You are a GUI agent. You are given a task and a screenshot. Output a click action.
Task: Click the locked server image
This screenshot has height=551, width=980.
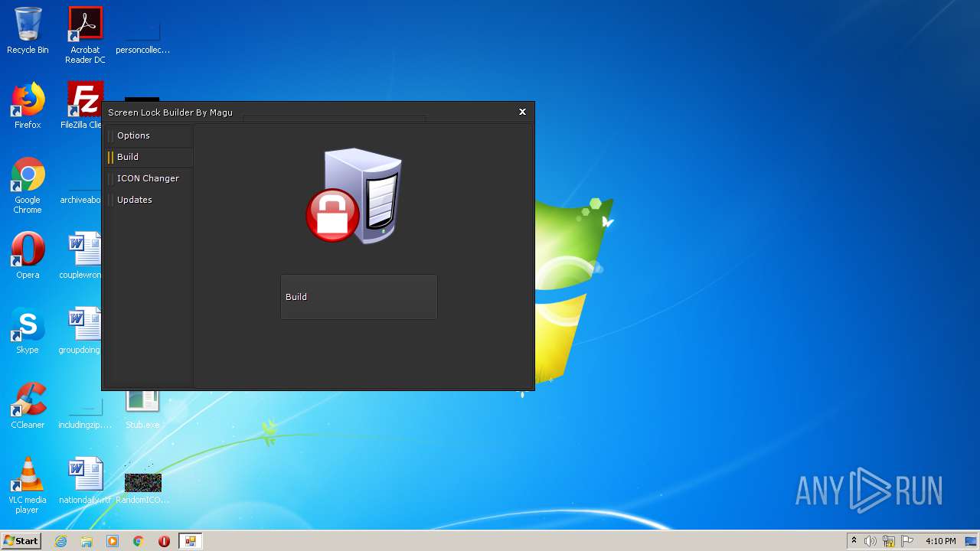[x=354, y=196]
